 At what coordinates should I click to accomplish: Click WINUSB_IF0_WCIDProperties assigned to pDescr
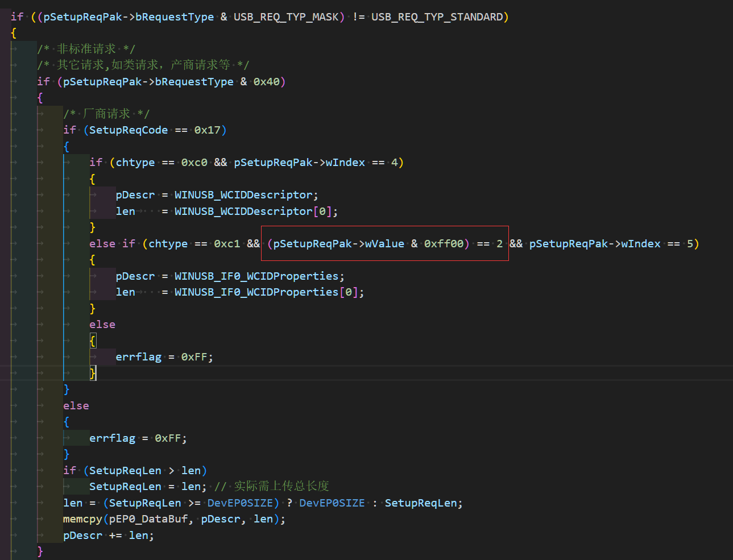click(256, 276)
